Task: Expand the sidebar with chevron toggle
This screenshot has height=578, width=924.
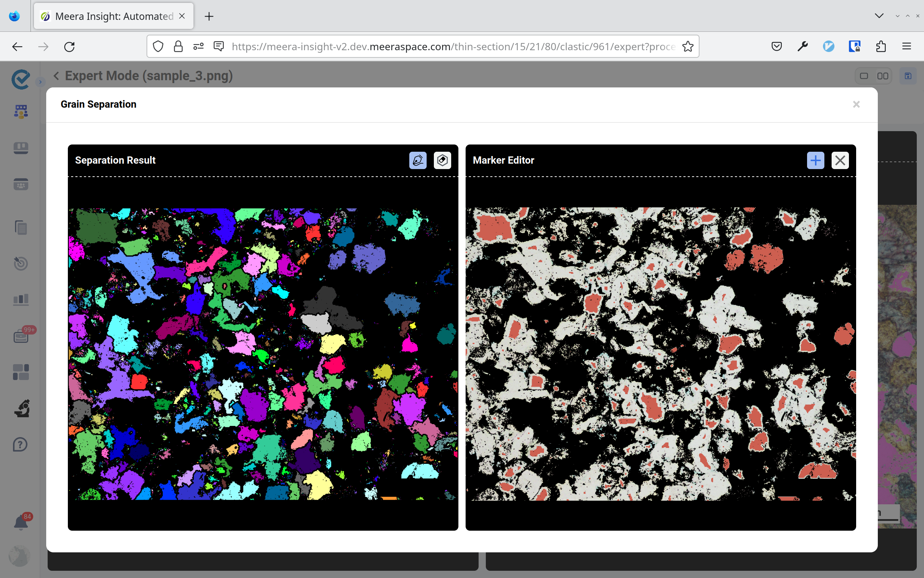Action: pyautogui.click(x=40, y=82)
